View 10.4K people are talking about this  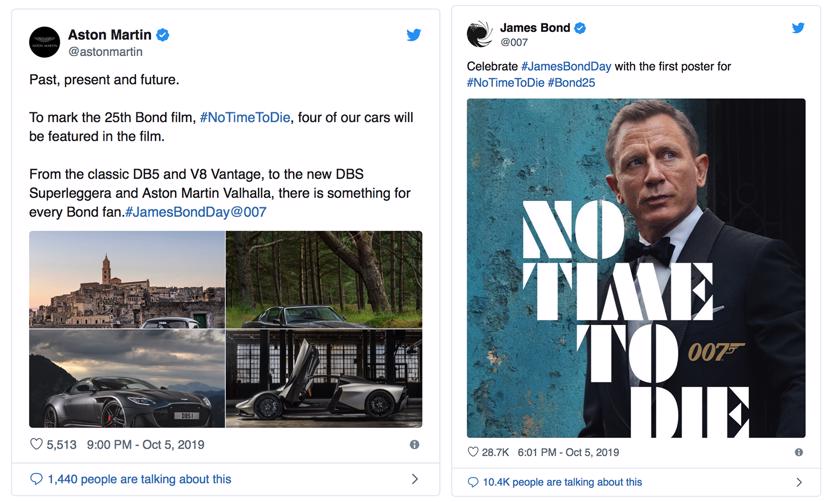pos(562,482)
